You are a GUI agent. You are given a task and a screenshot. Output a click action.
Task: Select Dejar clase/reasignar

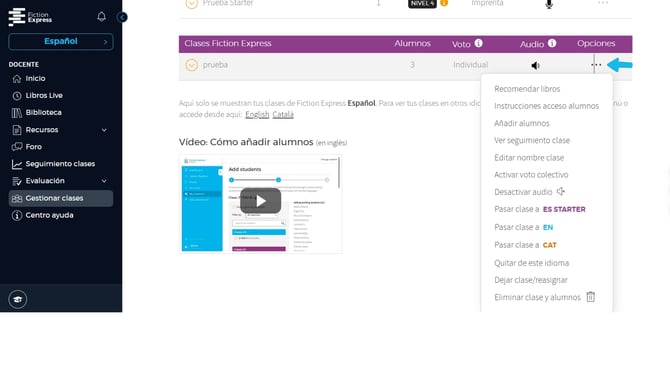531,280
